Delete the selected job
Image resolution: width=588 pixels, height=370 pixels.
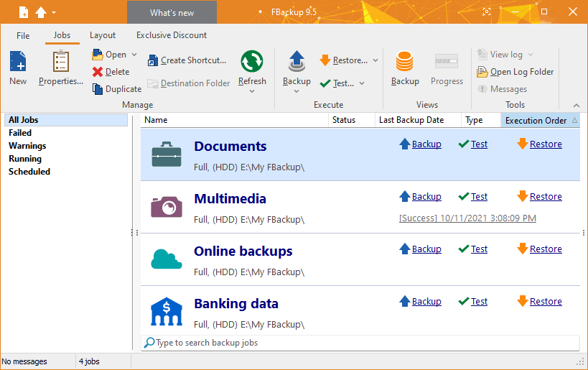coord(111,72)
